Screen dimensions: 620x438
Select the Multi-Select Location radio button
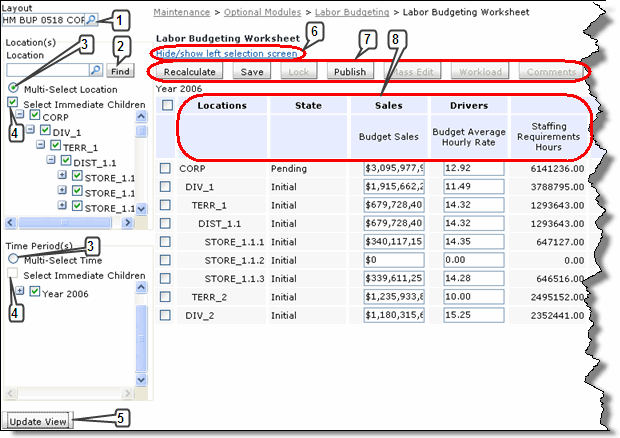13,89
